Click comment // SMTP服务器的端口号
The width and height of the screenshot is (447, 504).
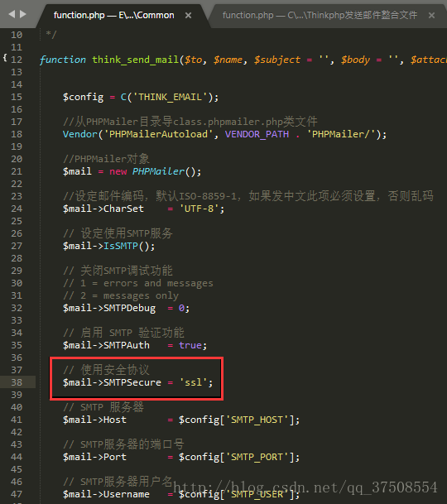[123, 444]
